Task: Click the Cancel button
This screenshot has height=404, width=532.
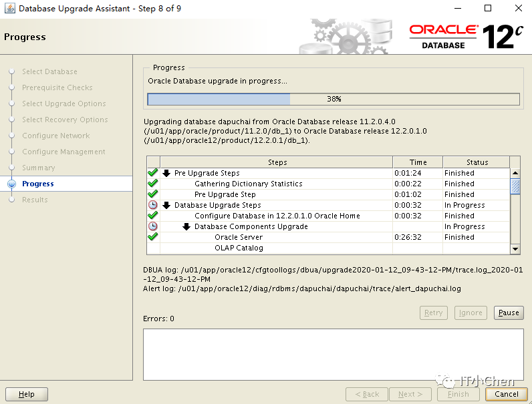Action: (x=507, y=394)
